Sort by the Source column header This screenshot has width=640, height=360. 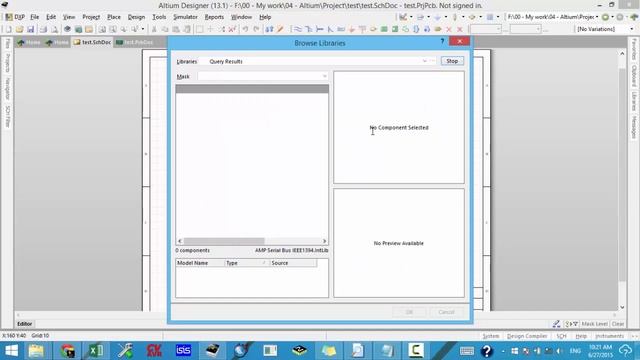coord(293,263)
